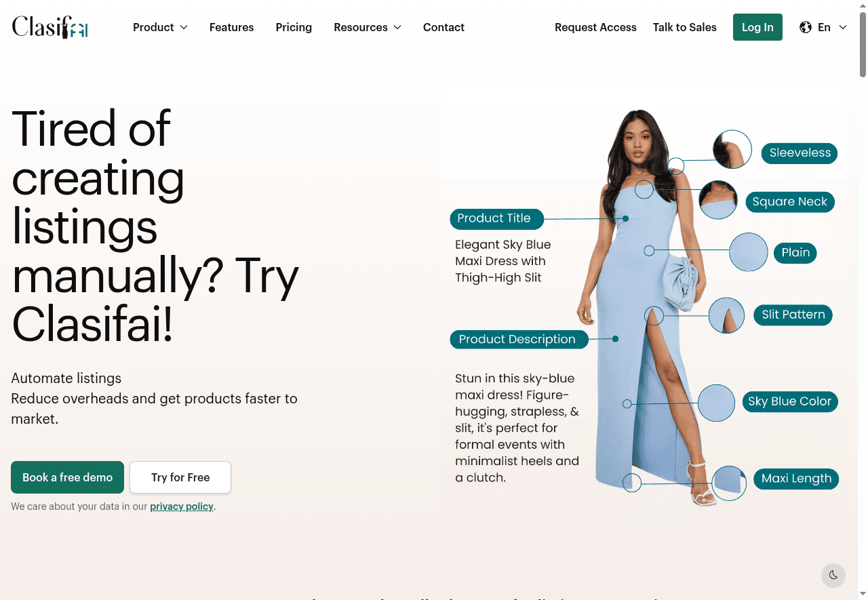Click the Log In button
Image resolution: width=868 pixels, height=600 pixels.
coord(757,27)
